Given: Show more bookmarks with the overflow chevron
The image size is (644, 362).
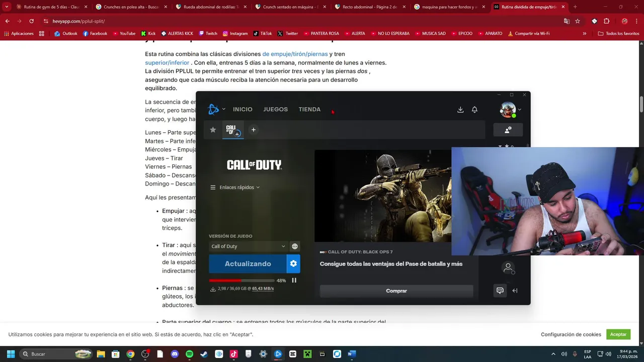Looking at the screenshot, I should point(584,34).
